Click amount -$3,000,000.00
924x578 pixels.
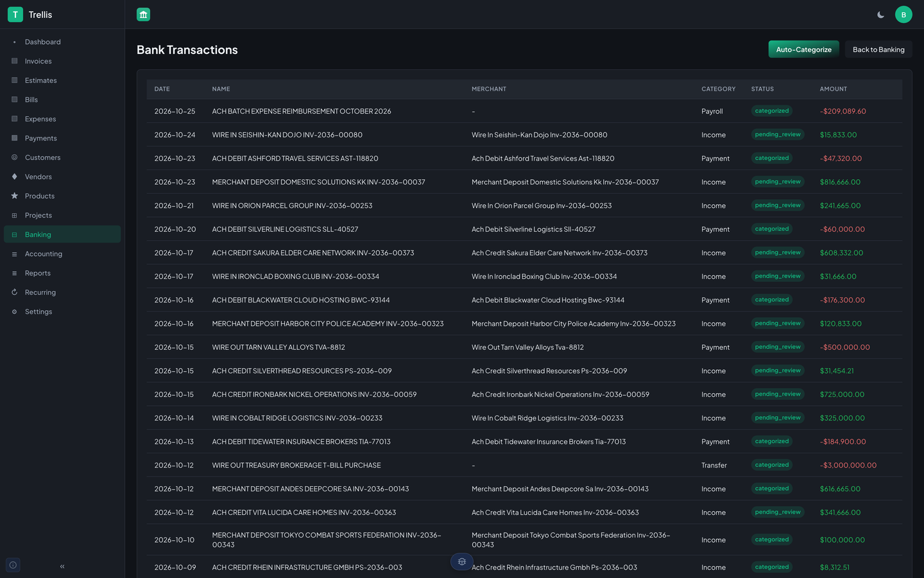[x=848, y=466]
